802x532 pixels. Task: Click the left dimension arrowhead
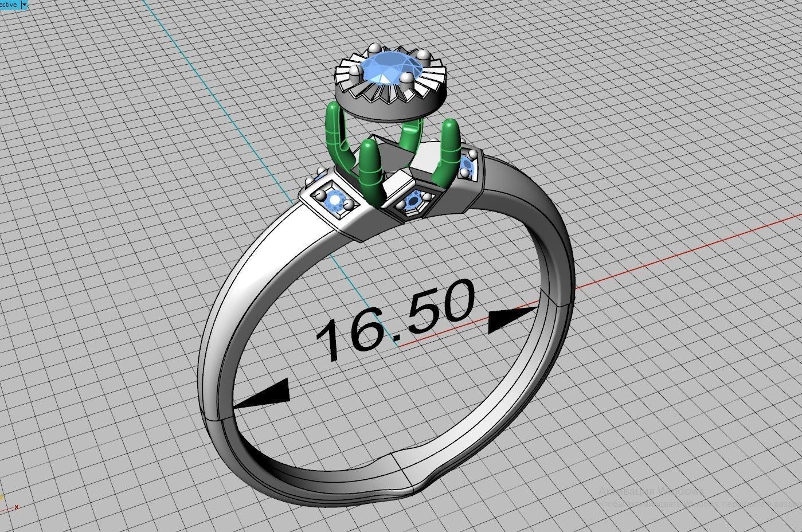click(261, 393)
